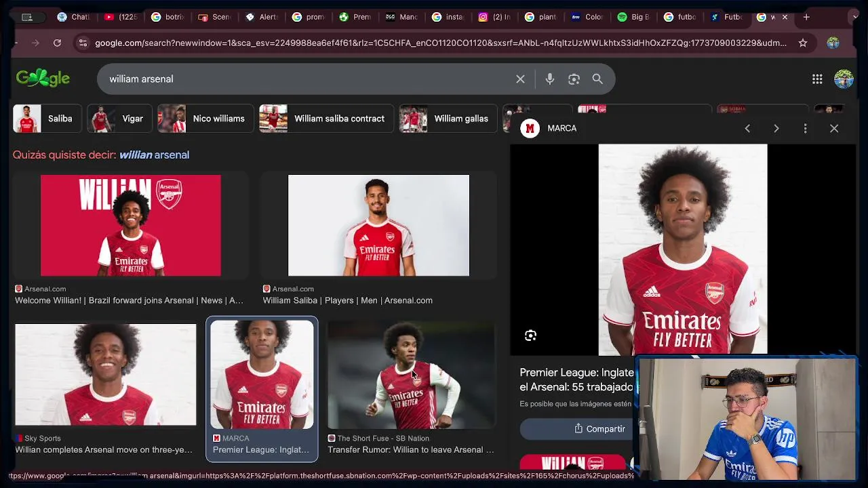Start voice search with the microphone icon
Viewport: 868px width, 488px height.
(x=550, y=79)
